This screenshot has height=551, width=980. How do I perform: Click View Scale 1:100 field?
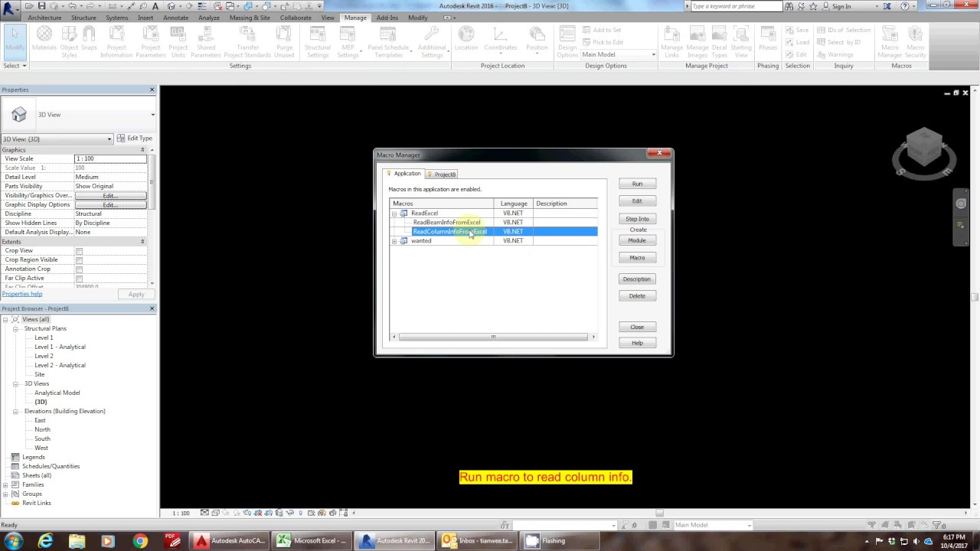(x=110, y=158)
